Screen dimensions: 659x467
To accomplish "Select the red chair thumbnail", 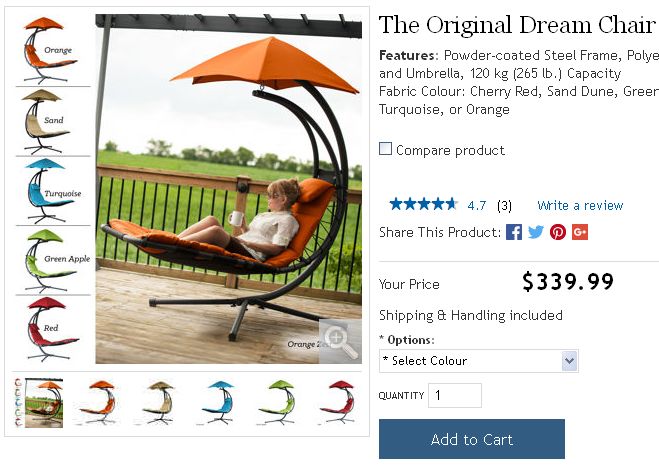I will coord(338,402).
